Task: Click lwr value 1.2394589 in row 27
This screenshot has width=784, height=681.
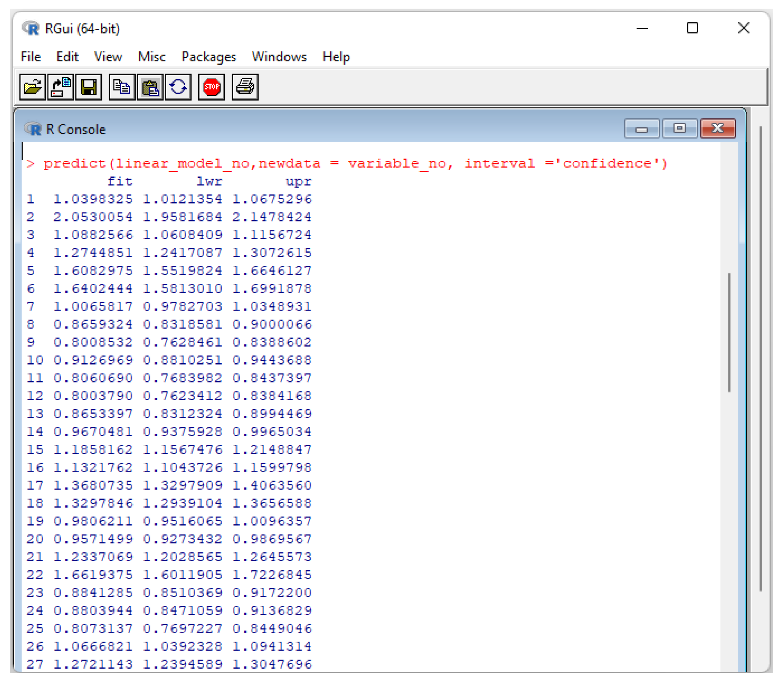Action: point(183,664)
